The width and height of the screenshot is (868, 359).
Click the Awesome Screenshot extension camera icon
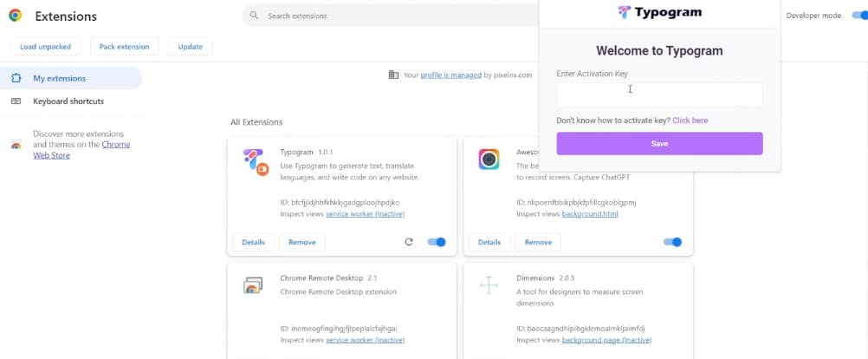pyautogui.click(x=489, y=160)
